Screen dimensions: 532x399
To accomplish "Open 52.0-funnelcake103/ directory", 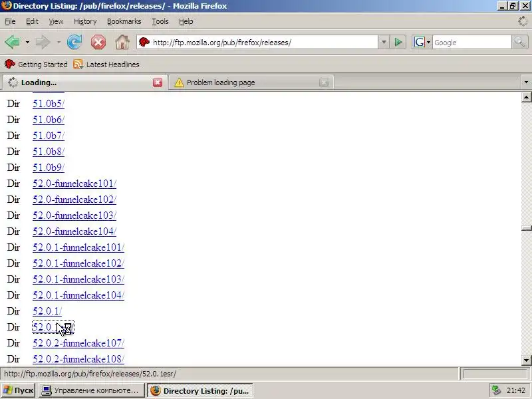I will click(74, 215).
